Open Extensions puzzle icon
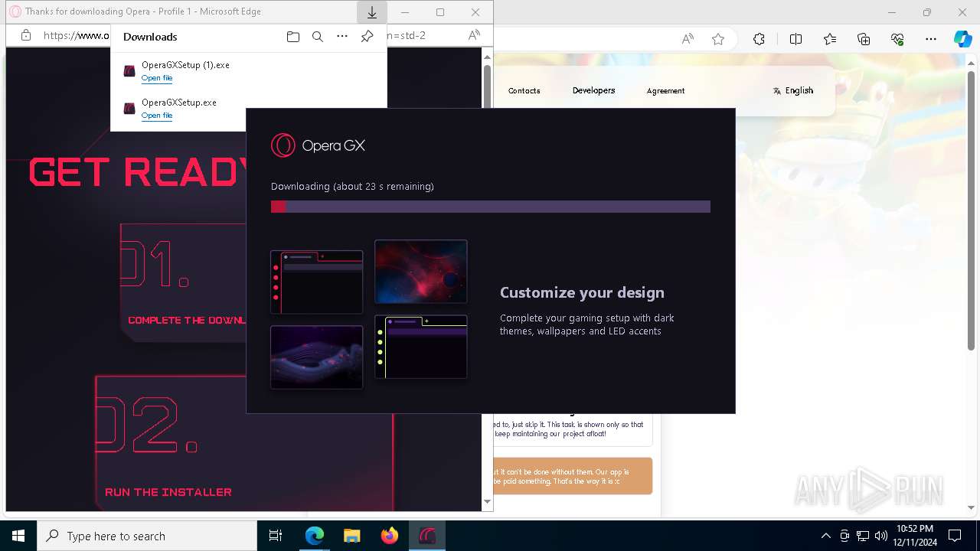The image size is (980, 551). [x=759, y=39]
